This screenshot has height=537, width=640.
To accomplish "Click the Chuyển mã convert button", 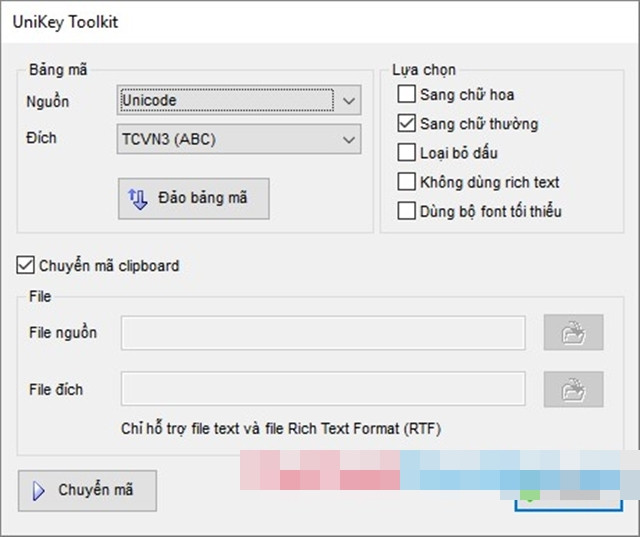I will (88, 491).
